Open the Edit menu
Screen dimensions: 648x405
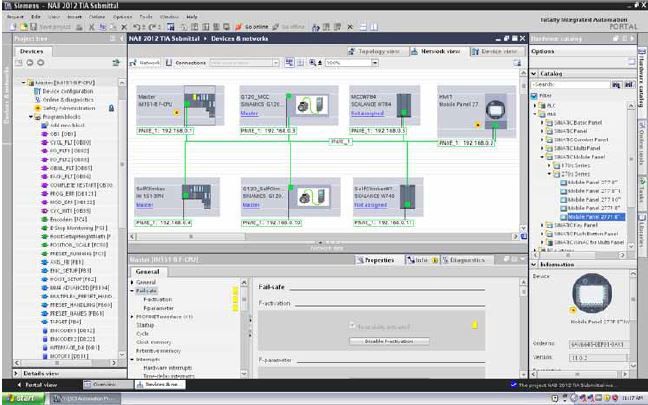point(36,17)
